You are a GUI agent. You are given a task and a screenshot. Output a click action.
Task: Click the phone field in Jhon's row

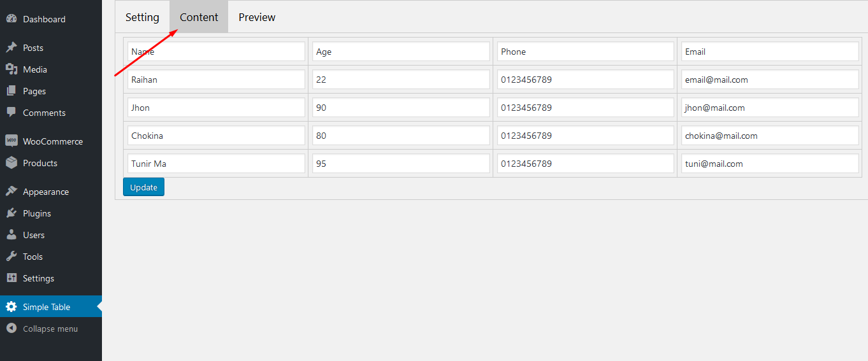click(585, 108)
